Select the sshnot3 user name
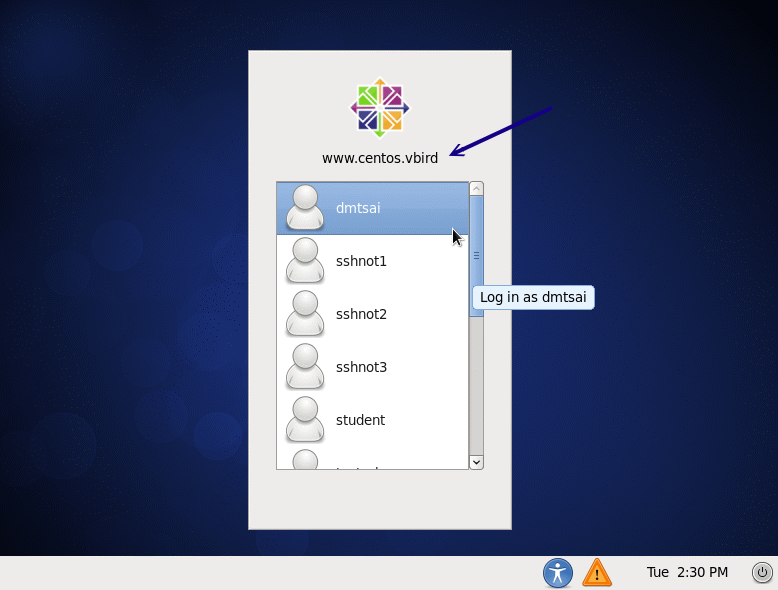The width and height of the screenshot is (778, 590). pos(361,367)
